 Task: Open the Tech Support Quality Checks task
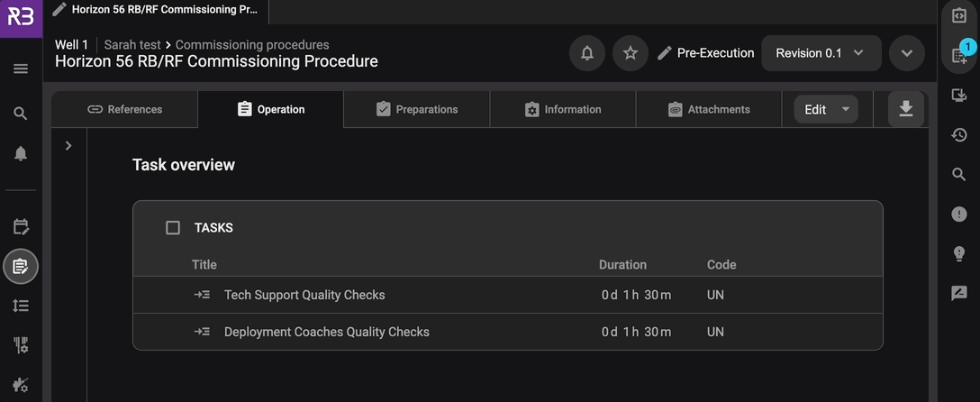coord(304,295)
